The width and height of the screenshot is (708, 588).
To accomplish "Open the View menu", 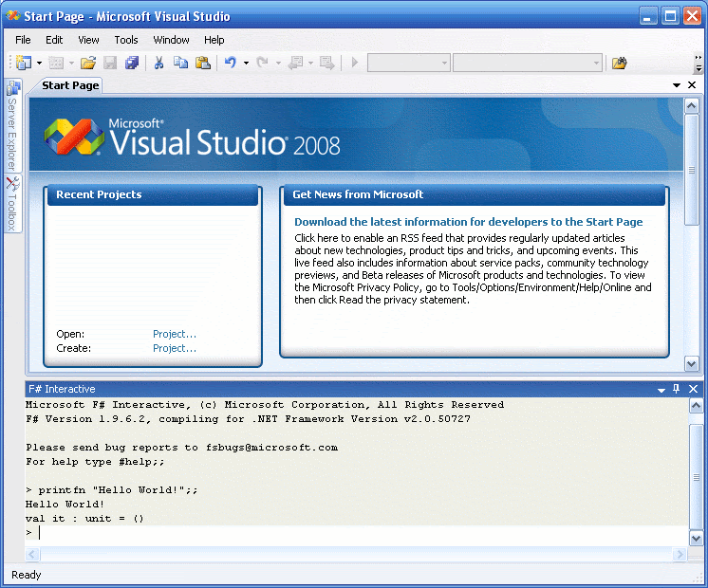I will pos(88,40).
